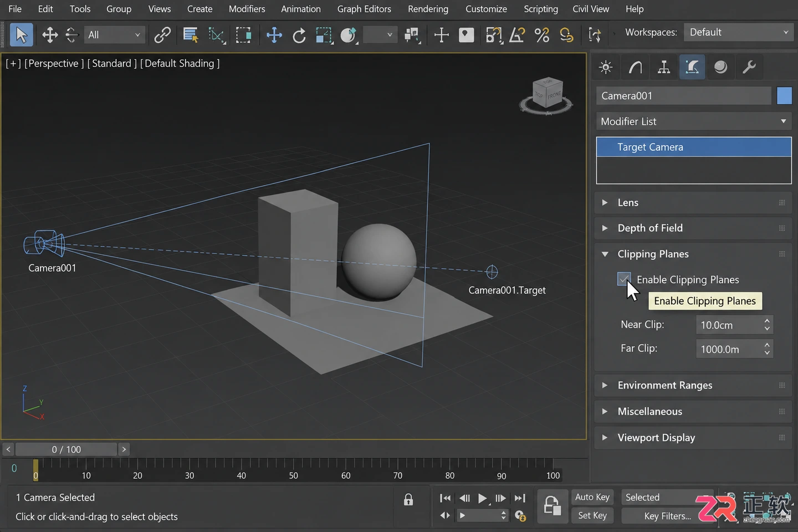The width and height of the screenshot is (798, 532).
Task: Expand the Depth of Field rollout
Action: click(x=693, y=228)
